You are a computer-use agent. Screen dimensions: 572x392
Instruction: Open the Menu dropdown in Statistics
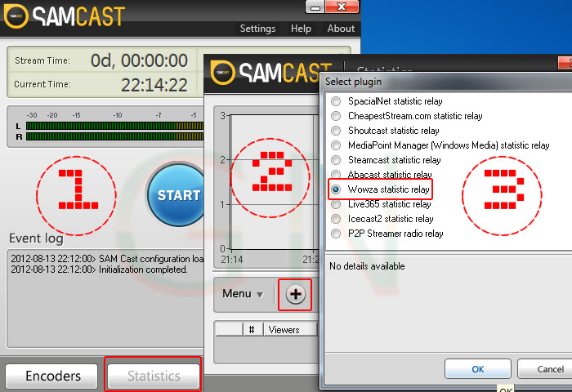(x=243, y=294)
